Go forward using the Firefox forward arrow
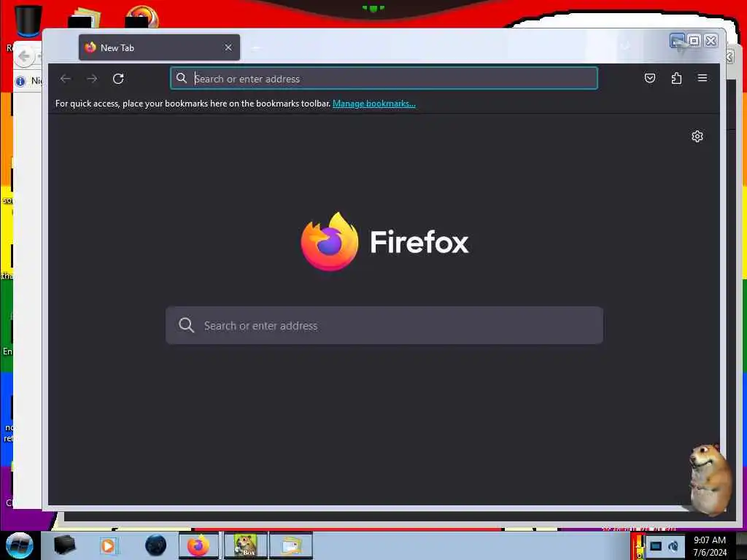The image size is (747, 560). [x=92, y=79]
